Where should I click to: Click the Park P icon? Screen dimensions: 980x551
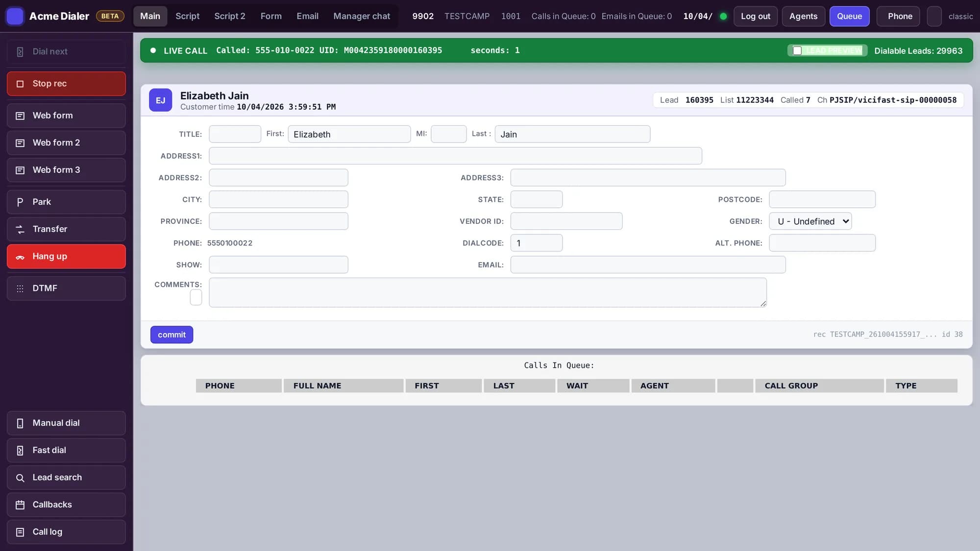point(20,202)
